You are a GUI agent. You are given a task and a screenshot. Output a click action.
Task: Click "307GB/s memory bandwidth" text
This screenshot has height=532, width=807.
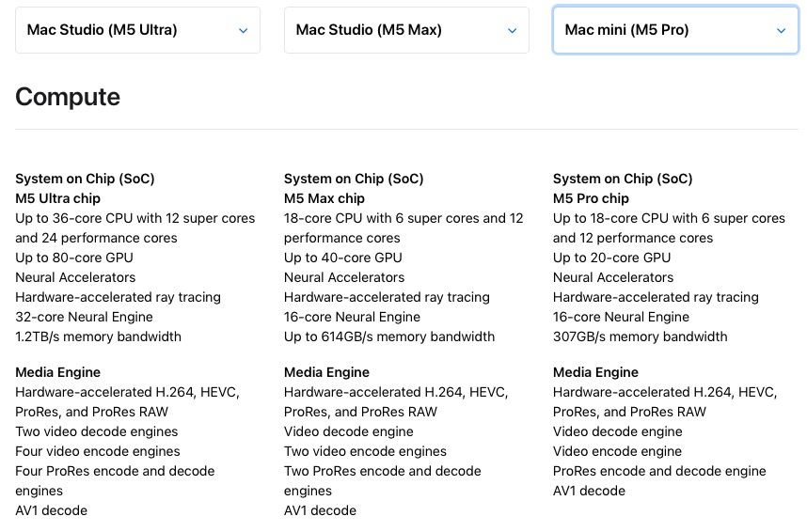pyautogui.click(x=641, y=337)
